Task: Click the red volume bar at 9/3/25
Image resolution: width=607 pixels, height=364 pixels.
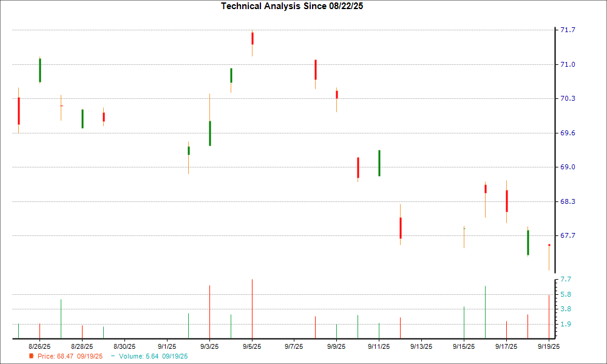Action: coord(209,312)
